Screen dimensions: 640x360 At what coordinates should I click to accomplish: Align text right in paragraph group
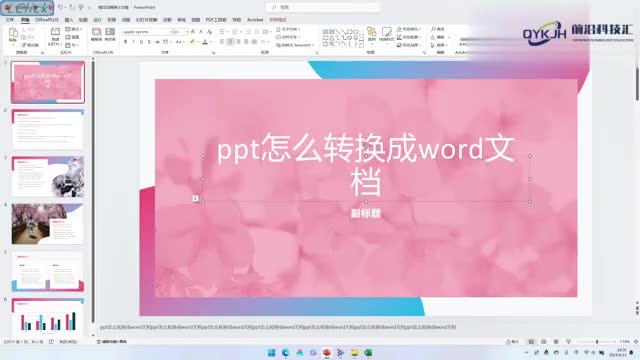238,42
